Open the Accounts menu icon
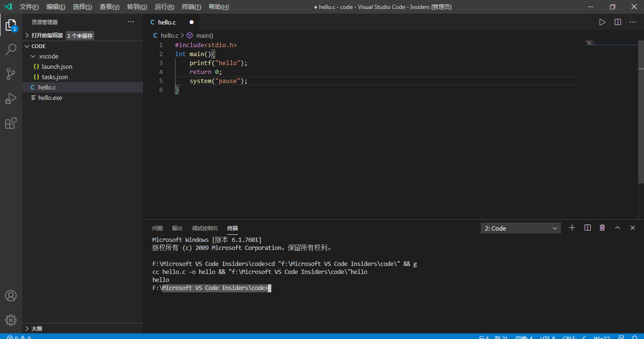This screenshot has width=644, height=339. (x=11, y=296)
